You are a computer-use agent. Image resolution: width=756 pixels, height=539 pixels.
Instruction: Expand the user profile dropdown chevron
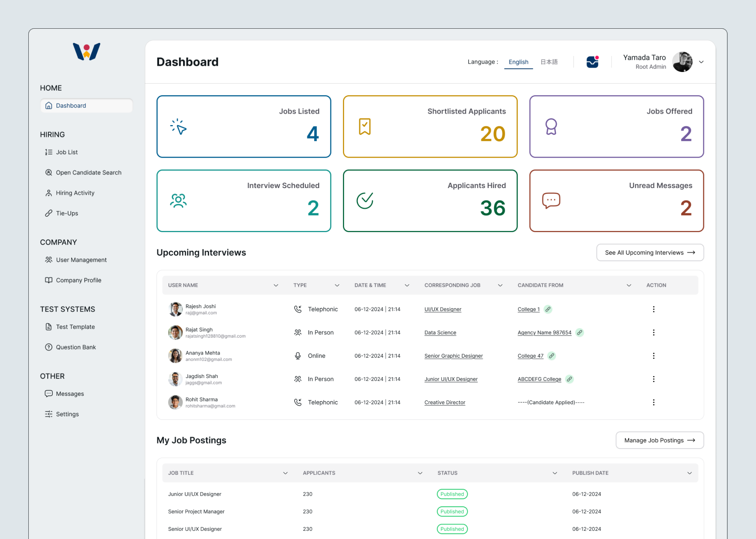pyautogui.click(x=701, y=62)
